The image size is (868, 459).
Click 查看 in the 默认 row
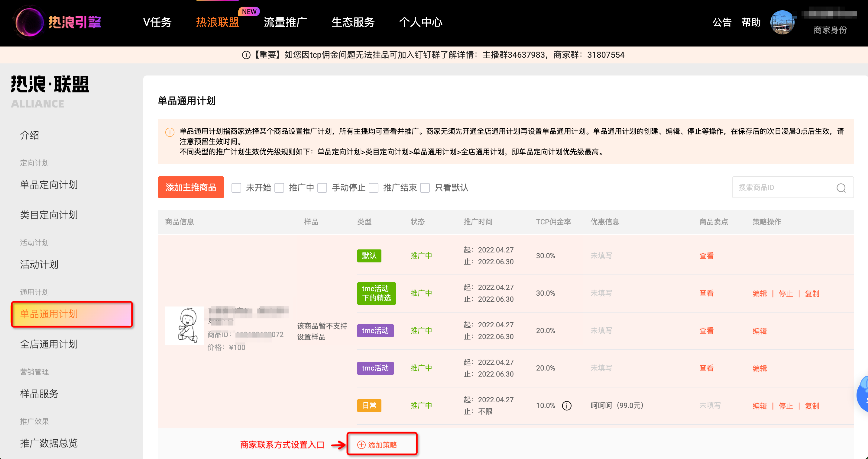[x=706, y=255]
